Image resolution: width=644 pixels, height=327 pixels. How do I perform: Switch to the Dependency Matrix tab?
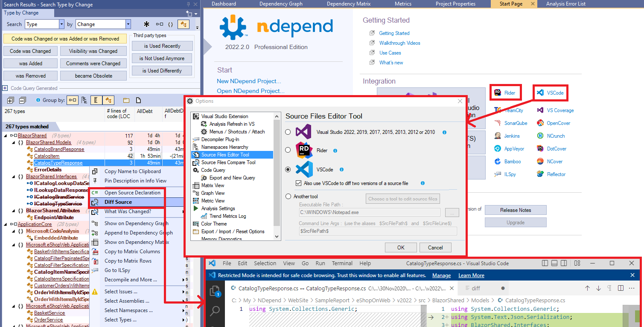348,4
